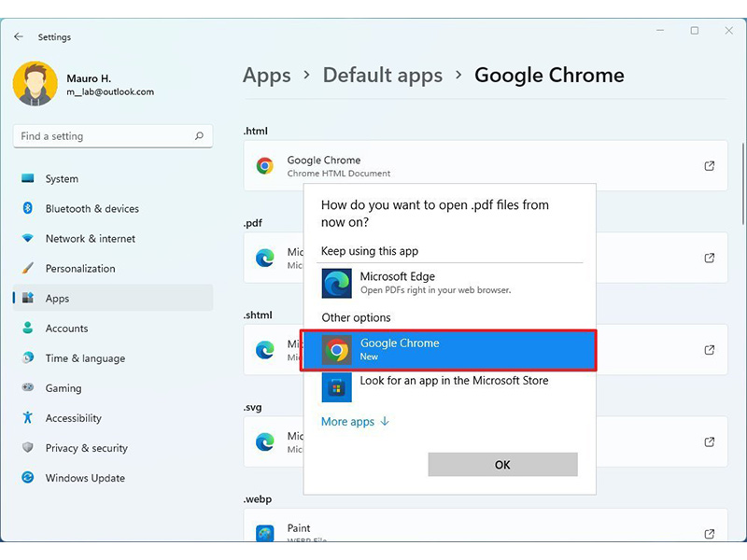Open external link icon for .shtml row

click(x=710, y=350)
